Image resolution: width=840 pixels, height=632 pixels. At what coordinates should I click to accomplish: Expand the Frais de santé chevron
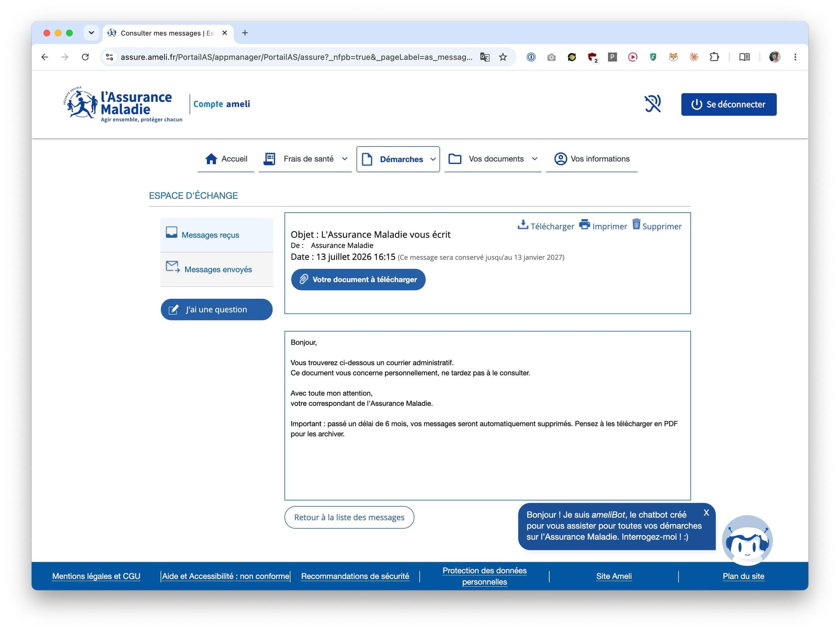(x=345, y=159)
